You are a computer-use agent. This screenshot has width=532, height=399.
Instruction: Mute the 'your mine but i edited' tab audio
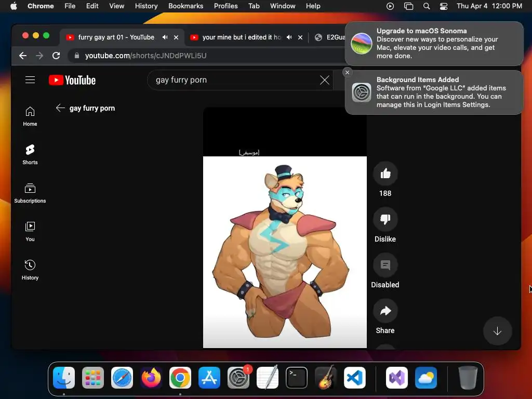(x=289, y=37)
